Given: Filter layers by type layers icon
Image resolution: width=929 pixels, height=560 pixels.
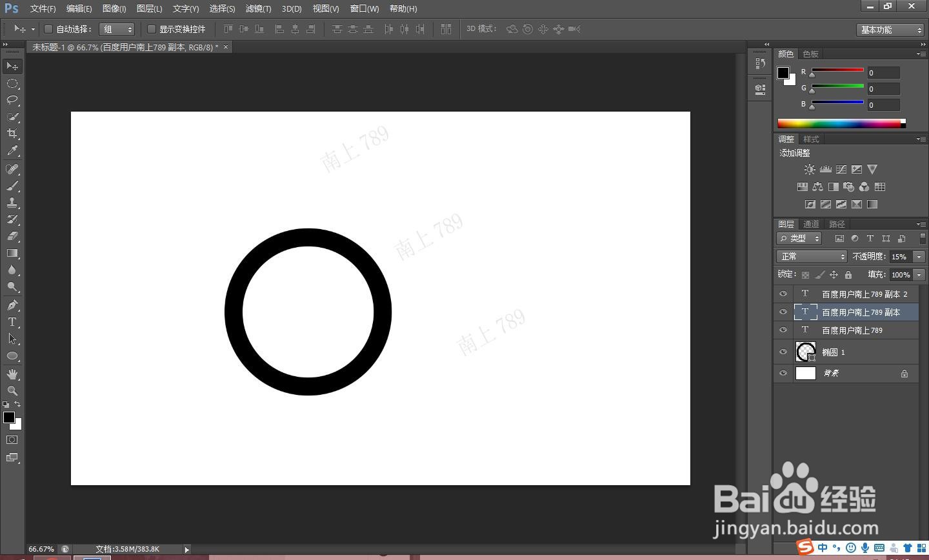Looking at the screenshot, I should [870, 239].
